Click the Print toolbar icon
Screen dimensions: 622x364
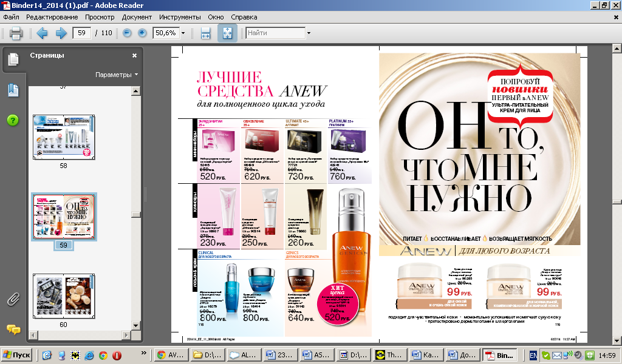(16, 33)
